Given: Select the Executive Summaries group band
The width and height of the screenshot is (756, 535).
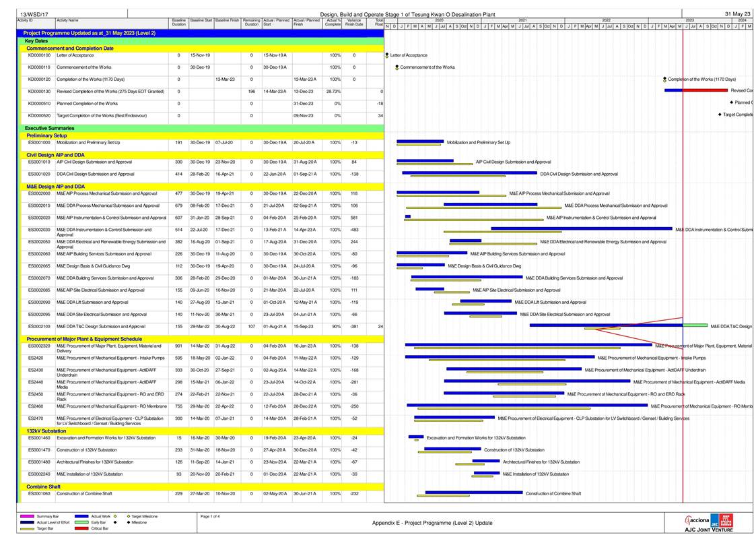Looking at the screenshot, I should (x=202, y=128).
